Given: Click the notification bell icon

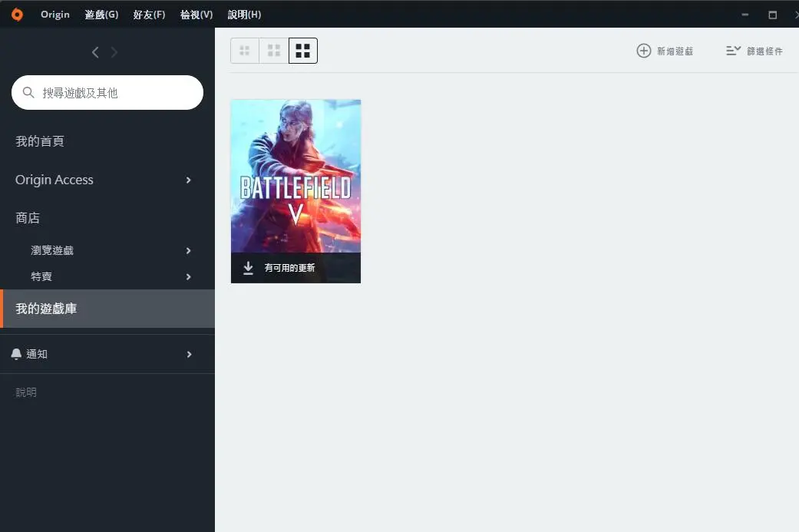Looking at the screenshot, I should click(16, 354).
